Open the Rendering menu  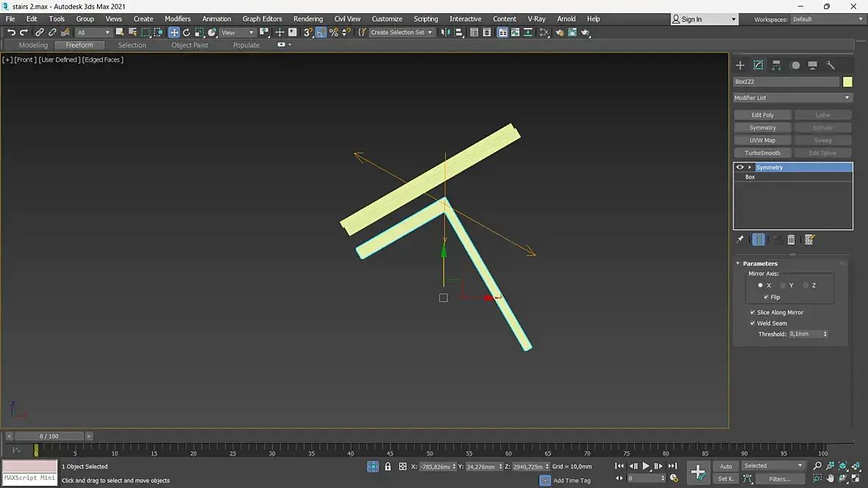point(307,19)
